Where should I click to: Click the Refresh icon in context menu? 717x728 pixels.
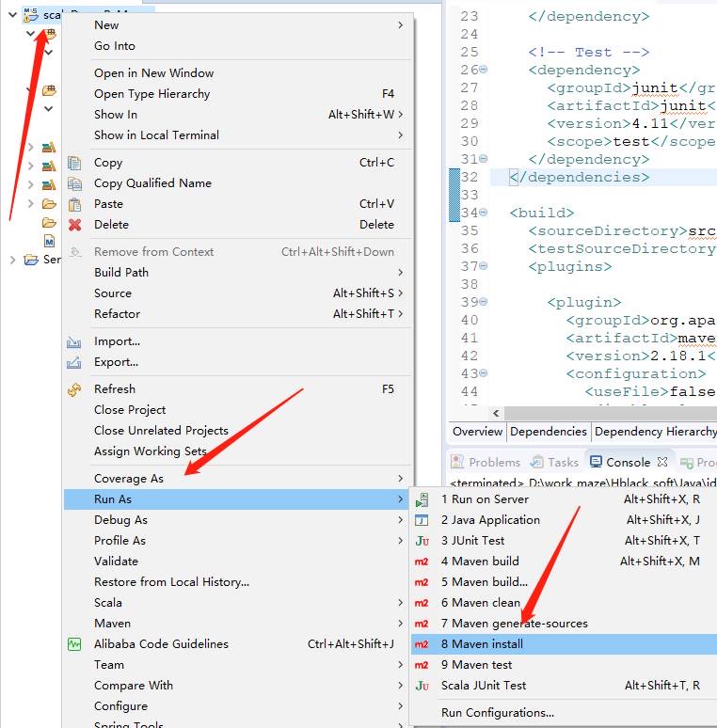coord(74,389)
